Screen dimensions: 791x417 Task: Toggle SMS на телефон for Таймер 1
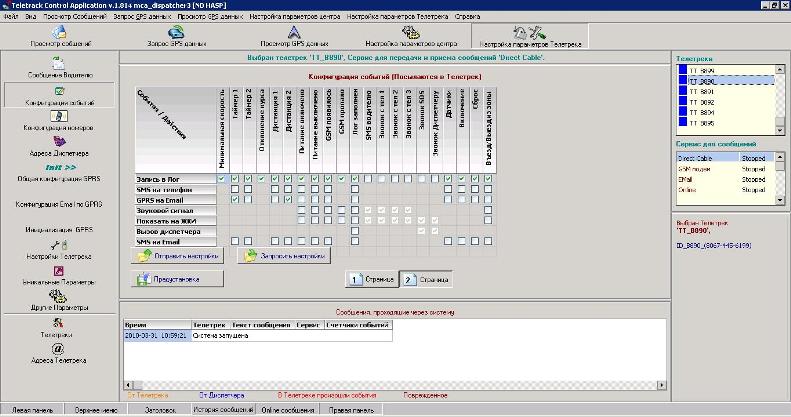point(235,189)
